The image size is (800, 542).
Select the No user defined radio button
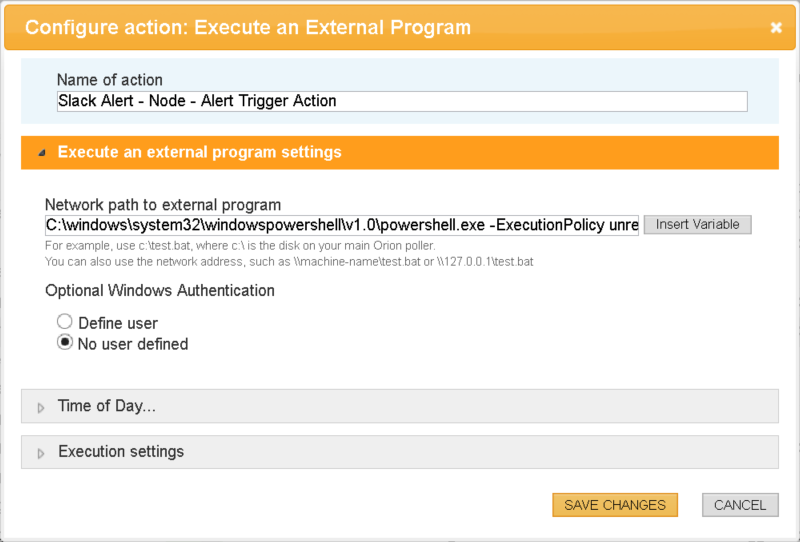coord(65,342)
